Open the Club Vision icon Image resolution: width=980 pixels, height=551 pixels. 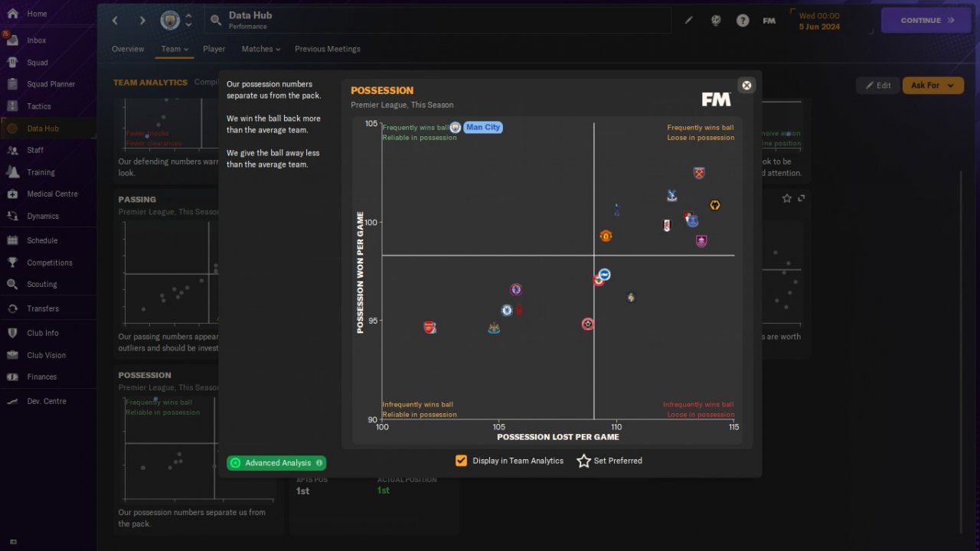tap(12, 355)
